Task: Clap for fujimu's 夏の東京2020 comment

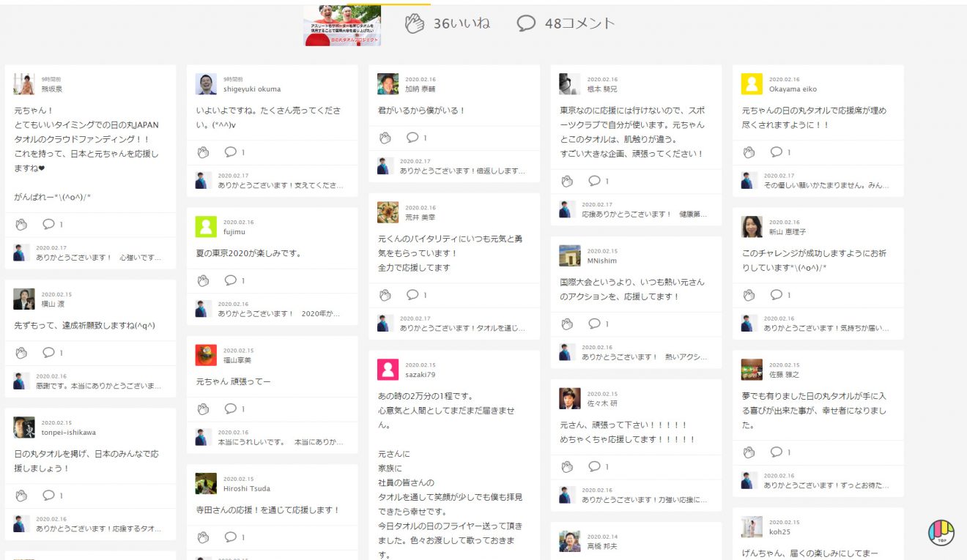Action: tap(204, 280)
